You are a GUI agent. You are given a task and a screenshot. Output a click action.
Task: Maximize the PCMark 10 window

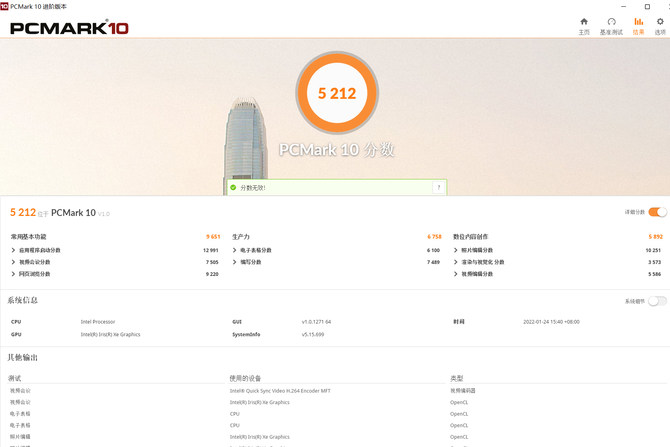(x=647, y=6)
